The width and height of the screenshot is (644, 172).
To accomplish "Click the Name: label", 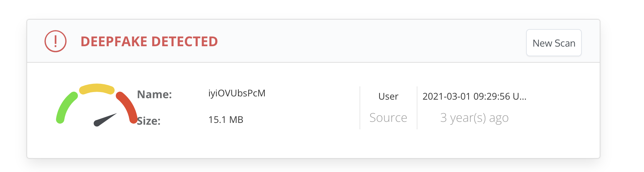I will (154, 94).
